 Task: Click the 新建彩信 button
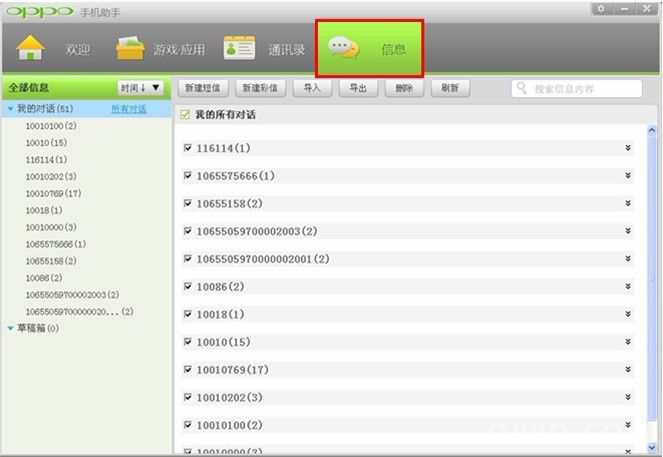click(260, 88)
